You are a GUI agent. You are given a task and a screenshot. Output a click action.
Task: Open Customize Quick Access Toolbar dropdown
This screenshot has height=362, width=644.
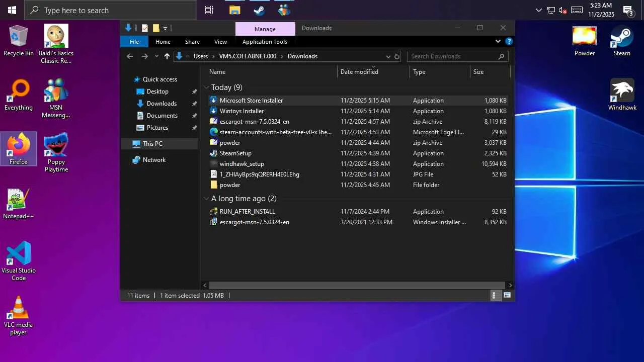pyautogui.click(x=165, y=28)
